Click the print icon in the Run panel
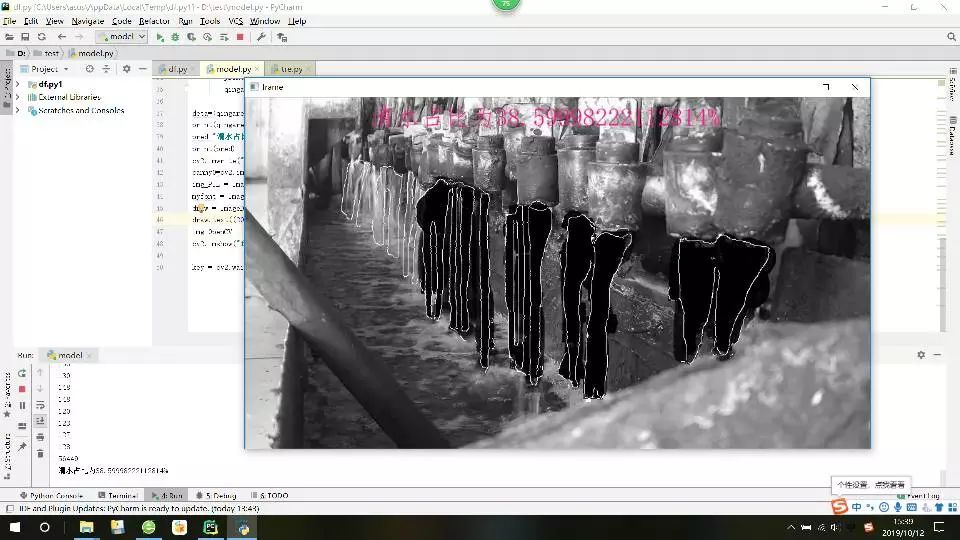The width and height of the screenshot is (960, 540). click(40, 437)
